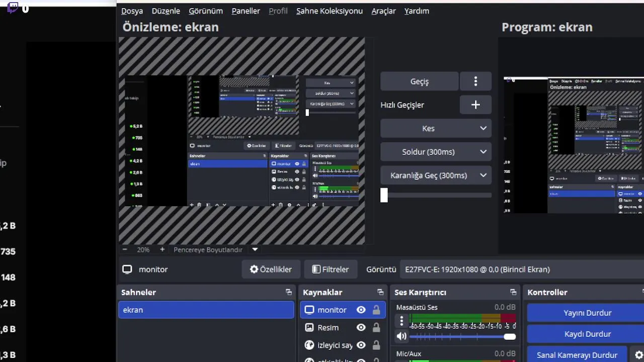Image resolution: width=644 pixels, height=362 pixels.
Task: Open the Karanlığa Geç (300ms) dropdown
Action: pos(436,175)
